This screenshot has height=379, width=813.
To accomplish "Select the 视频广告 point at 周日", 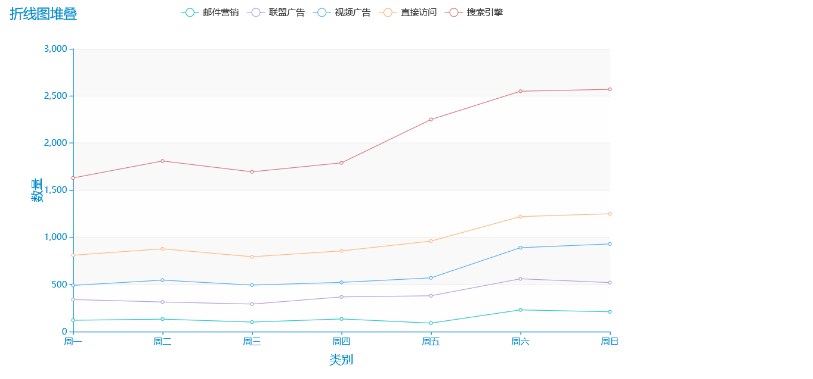I will [x=610, y=244].
